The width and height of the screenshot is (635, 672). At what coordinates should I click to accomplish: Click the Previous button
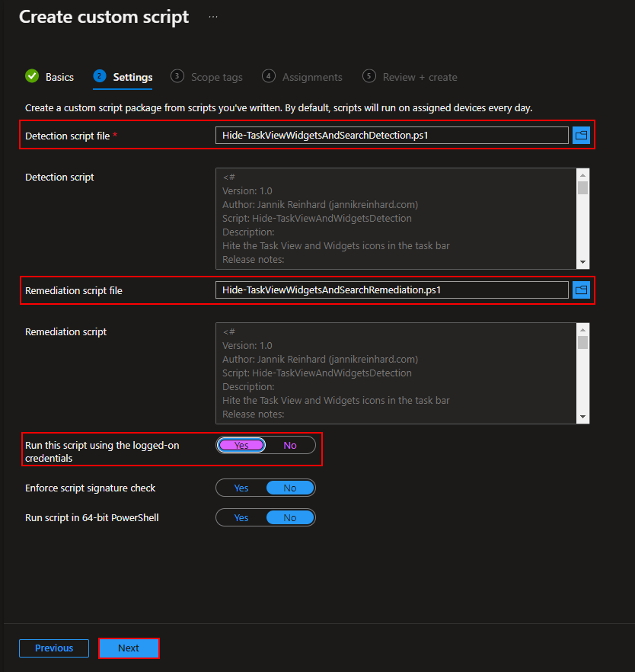click(x=54, y=648)
